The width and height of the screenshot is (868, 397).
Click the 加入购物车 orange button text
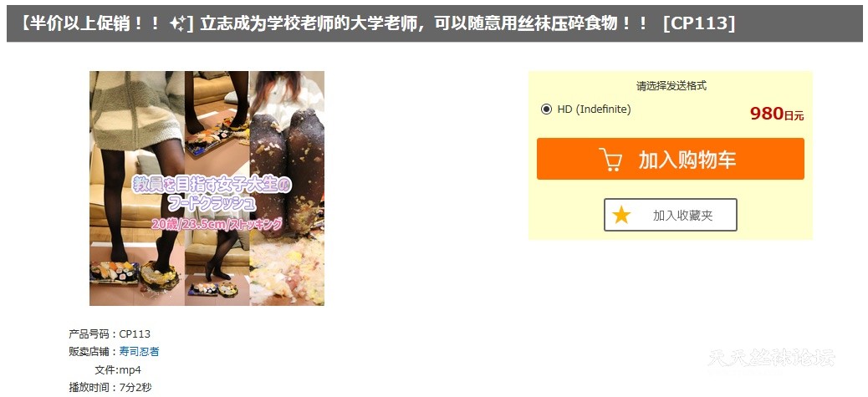click(x=687, y=160)
